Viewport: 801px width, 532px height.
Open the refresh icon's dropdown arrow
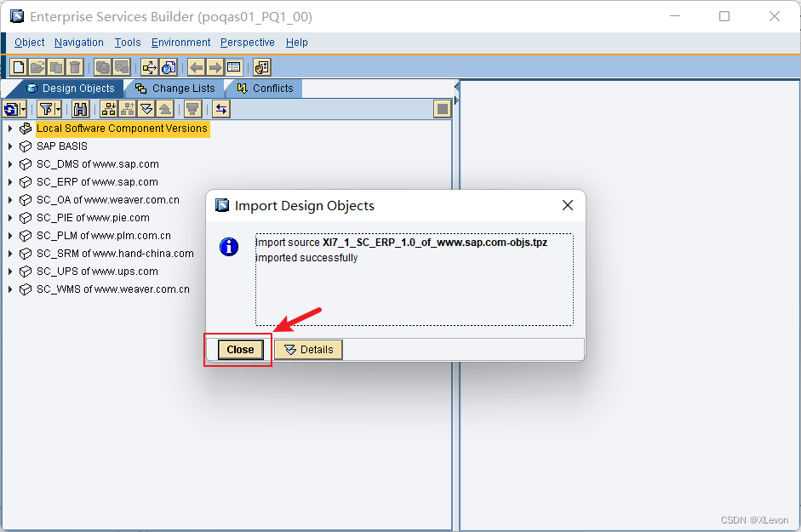click(x=23, y=109)
